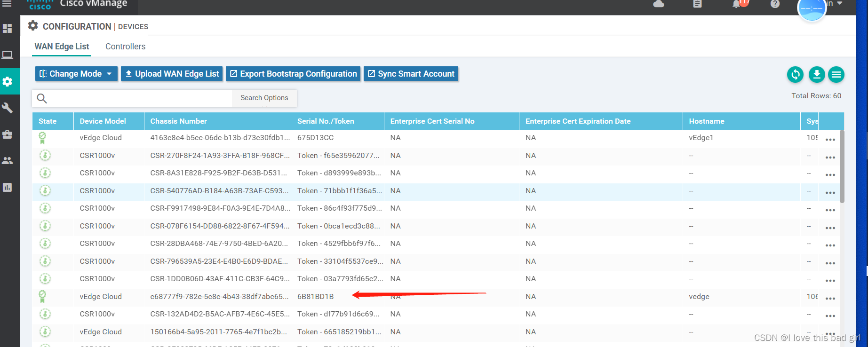The width and height of the screenshot is (868, 347).
Task: Switch to the Controllers tab
Action: click(125, 47)
